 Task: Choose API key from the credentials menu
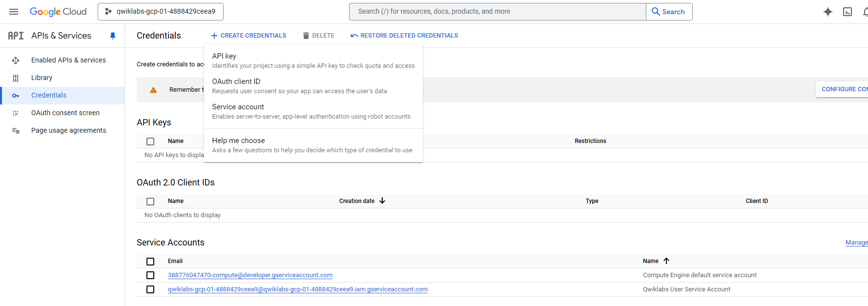tap(313, 61)
